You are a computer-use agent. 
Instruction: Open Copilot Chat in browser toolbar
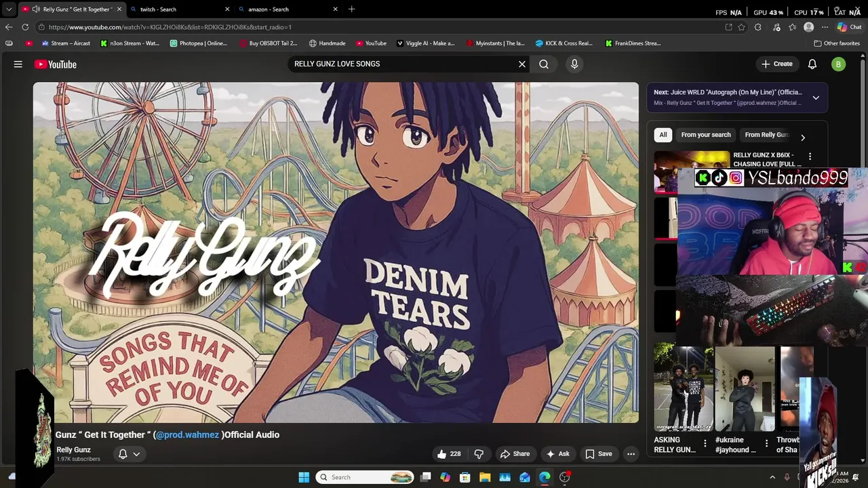pos(849,27)
